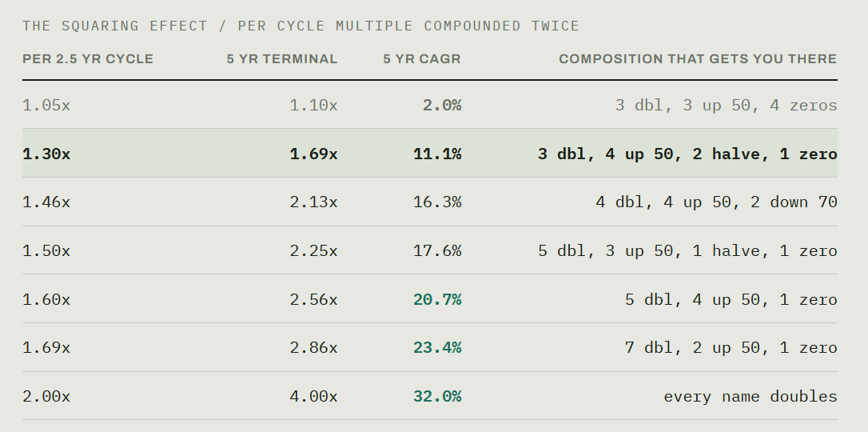Click the green 20.7% CAGR value
This screenshot has width=868, height=432.
click(x=437, y=300)
